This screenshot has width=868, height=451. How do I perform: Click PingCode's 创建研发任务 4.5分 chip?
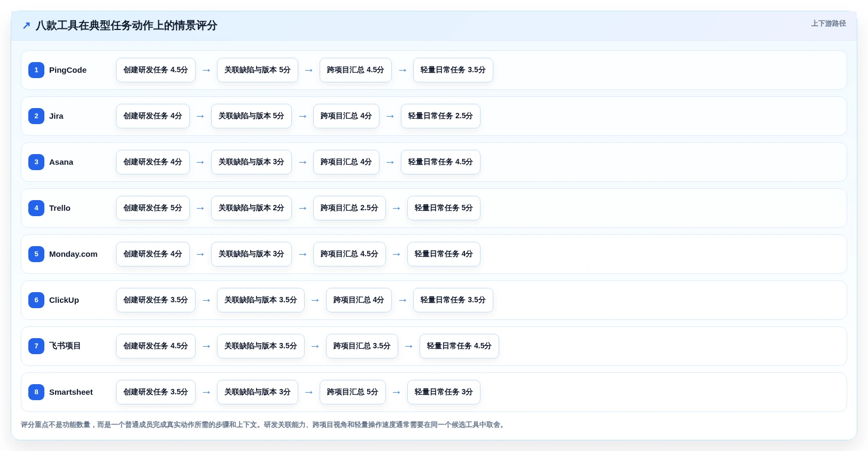[x=156, y=70]
